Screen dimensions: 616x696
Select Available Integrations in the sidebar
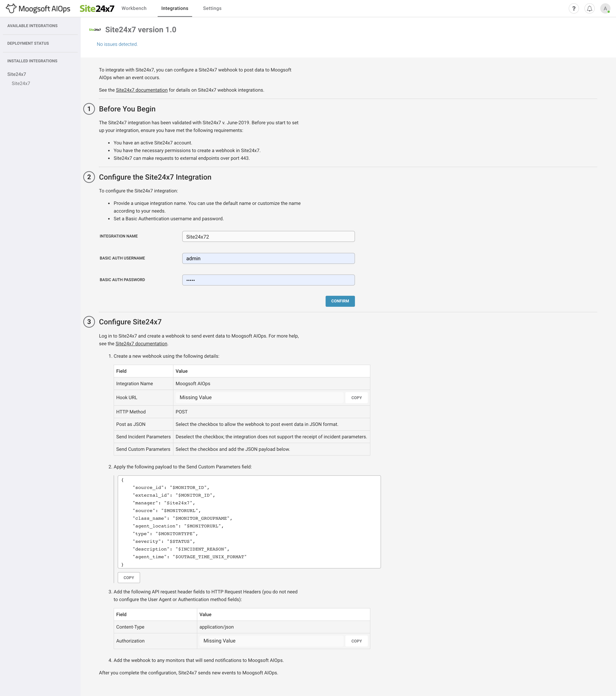click(32, 25)
